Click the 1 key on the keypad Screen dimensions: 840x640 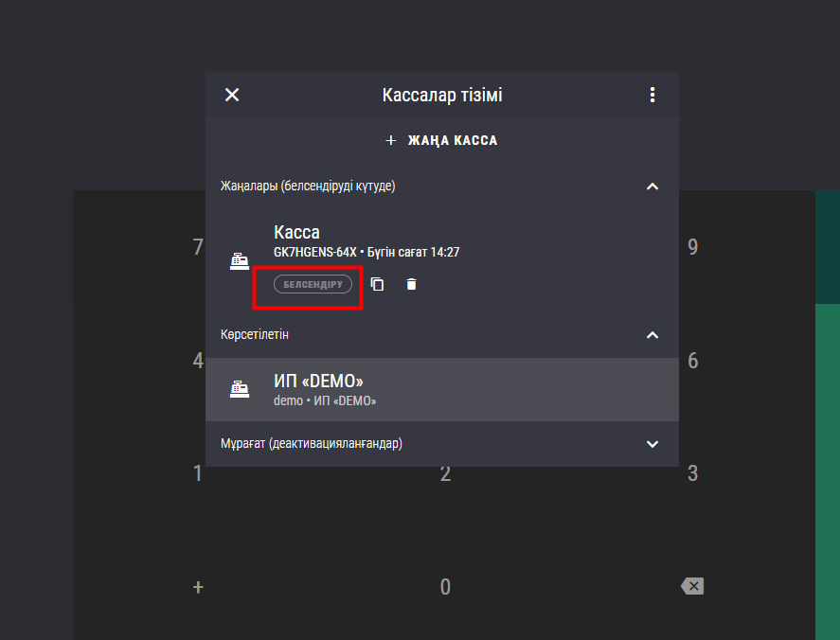pyautogui.click(x=198, y=473)
